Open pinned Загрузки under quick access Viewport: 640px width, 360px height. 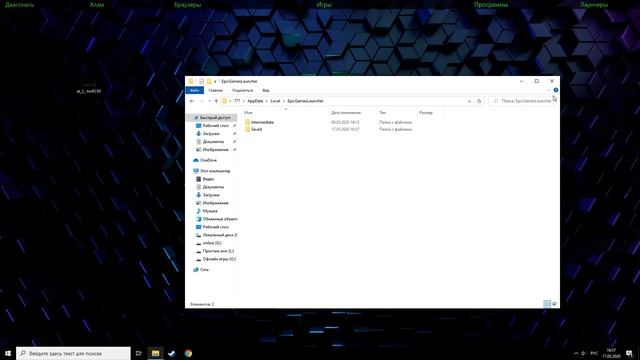pyautogui.click(x=211, y=133)
